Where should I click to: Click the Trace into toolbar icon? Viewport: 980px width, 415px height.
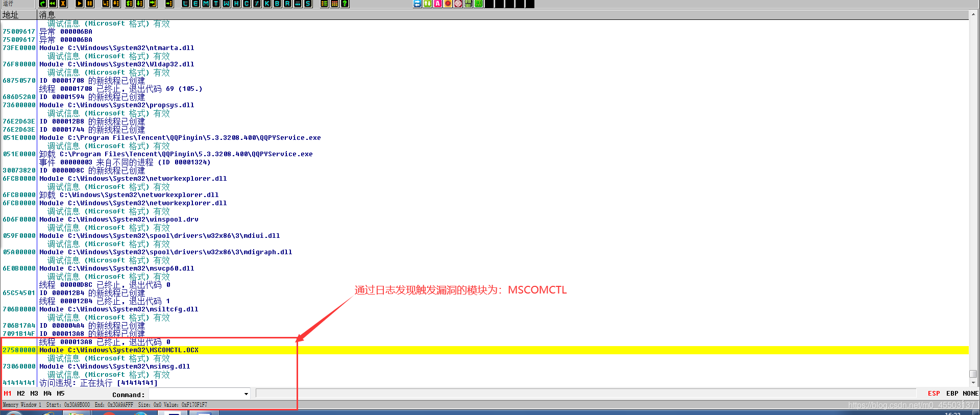pos(129,4)
